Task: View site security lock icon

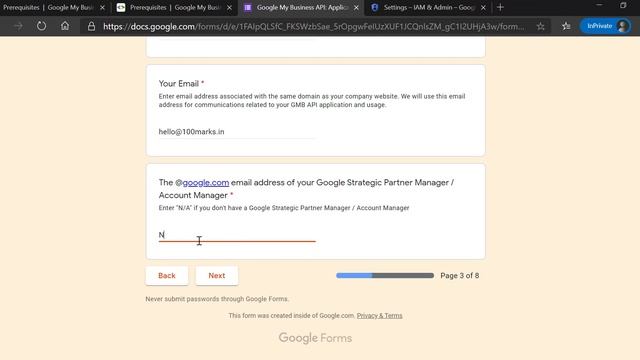Action: pyautogui.click(x=91, y=27)
